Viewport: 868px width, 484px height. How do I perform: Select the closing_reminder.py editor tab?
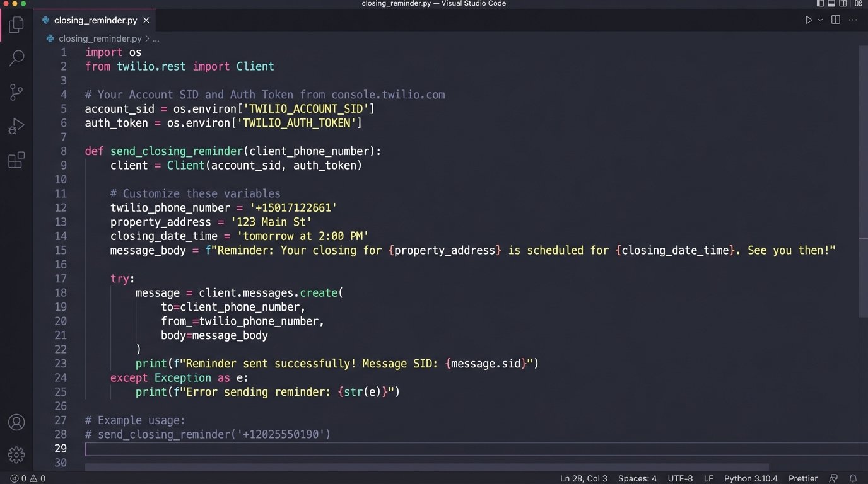coord(95,20)
